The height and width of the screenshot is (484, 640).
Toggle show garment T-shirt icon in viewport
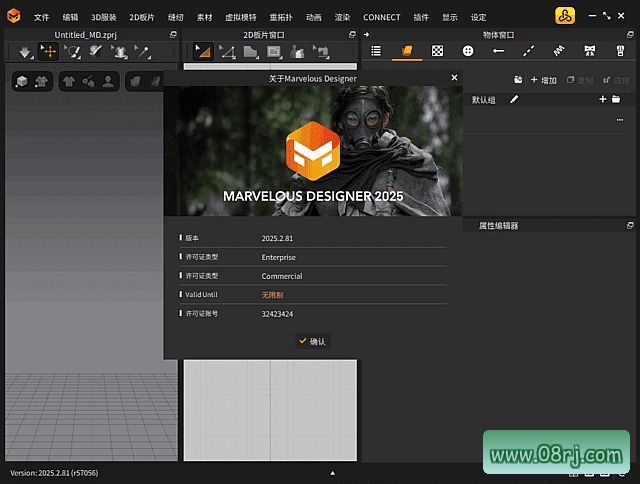(69, 82)
